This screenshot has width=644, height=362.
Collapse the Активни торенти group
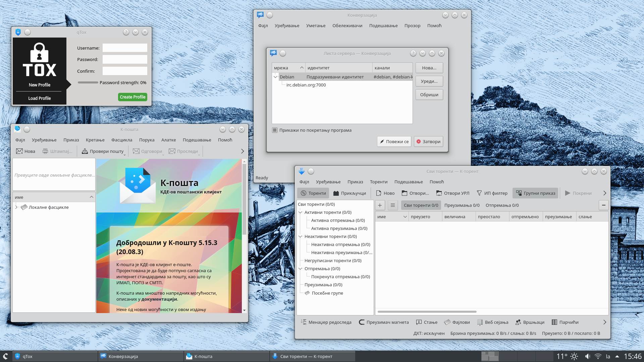(301, 212)
